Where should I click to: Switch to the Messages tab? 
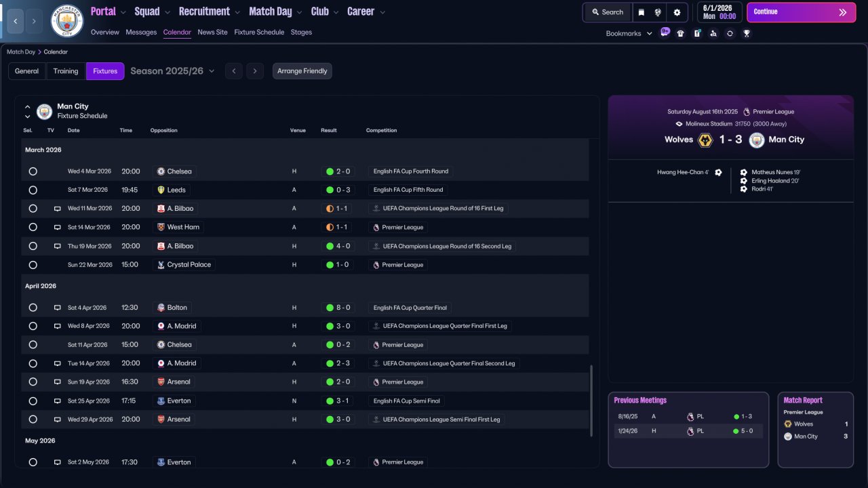141,33
